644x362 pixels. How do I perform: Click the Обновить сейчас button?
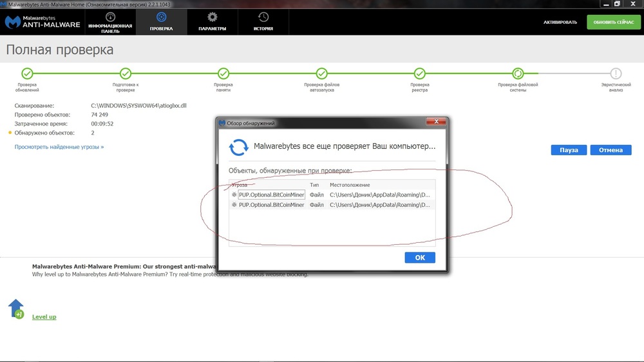coord(614,22)
